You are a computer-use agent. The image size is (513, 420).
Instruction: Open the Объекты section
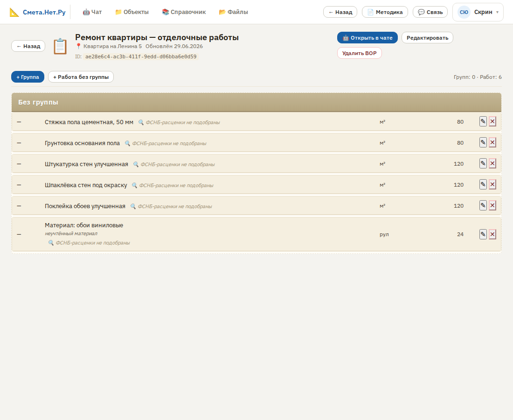132,12
